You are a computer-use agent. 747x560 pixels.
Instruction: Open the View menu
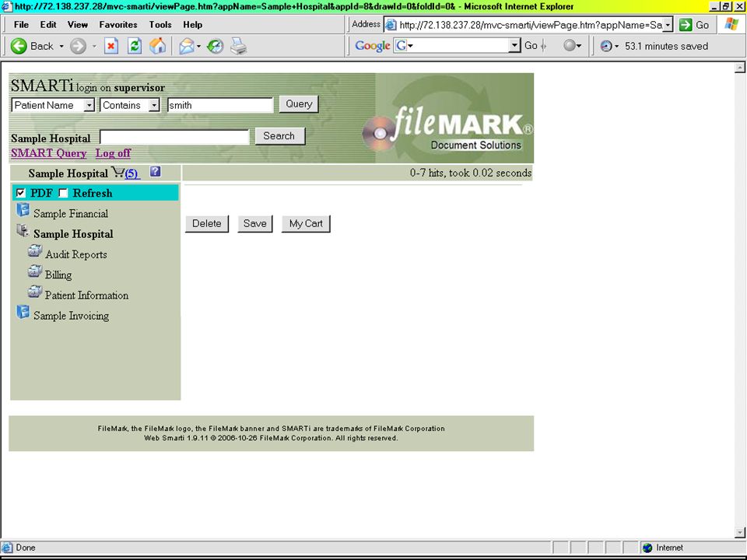point(78,24)
